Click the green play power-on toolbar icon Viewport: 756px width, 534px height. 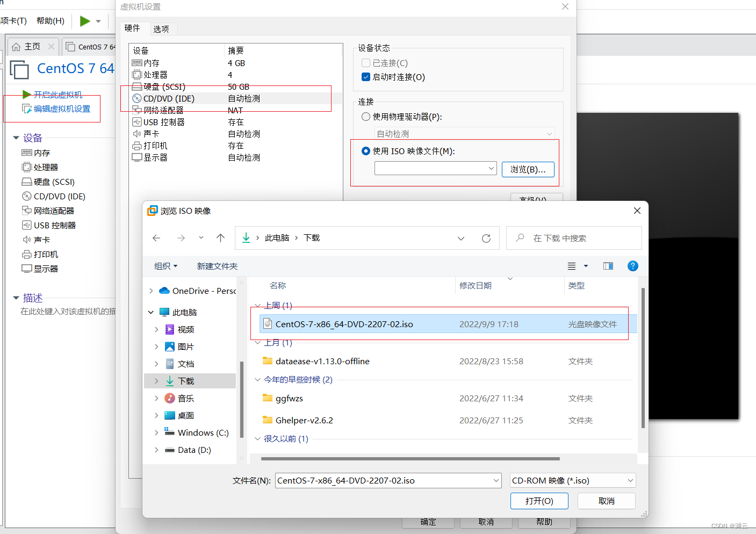[85, 21]
